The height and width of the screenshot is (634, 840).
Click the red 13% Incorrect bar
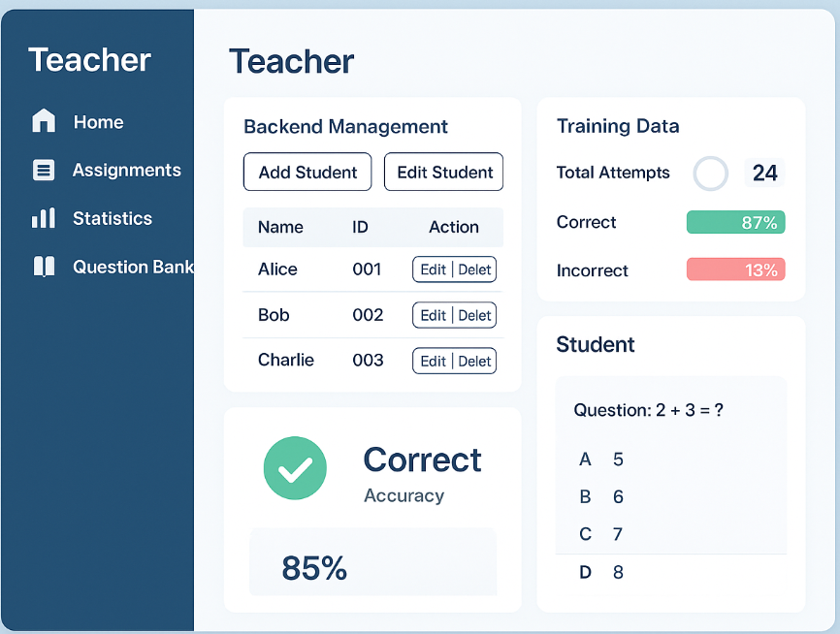tap(735, 270)
